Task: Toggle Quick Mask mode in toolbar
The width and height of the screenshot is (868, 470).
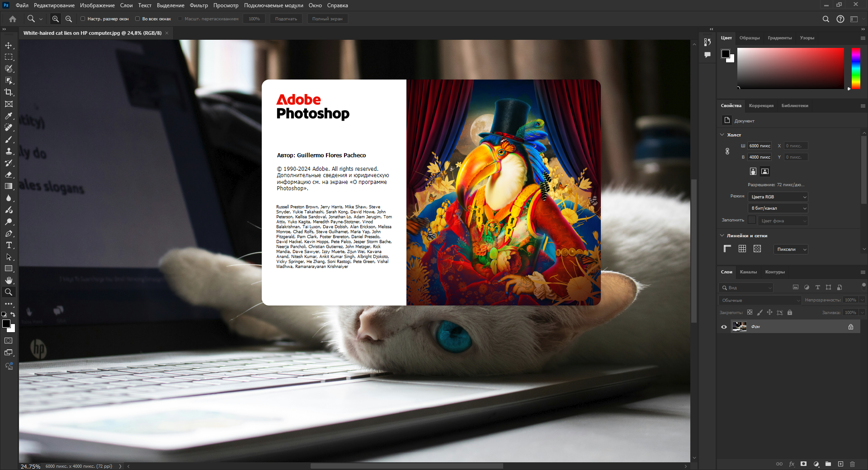Action: 9,341
